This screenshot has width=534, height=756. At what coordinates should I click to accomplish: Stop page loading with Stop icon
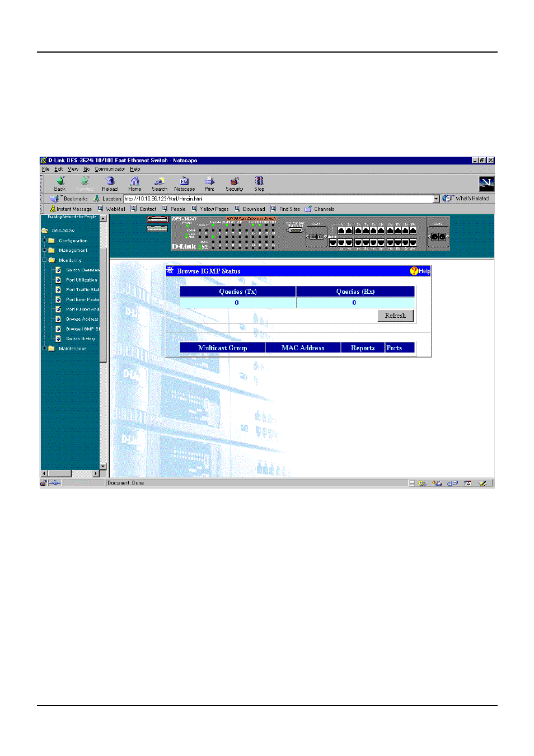coord(259,184)
